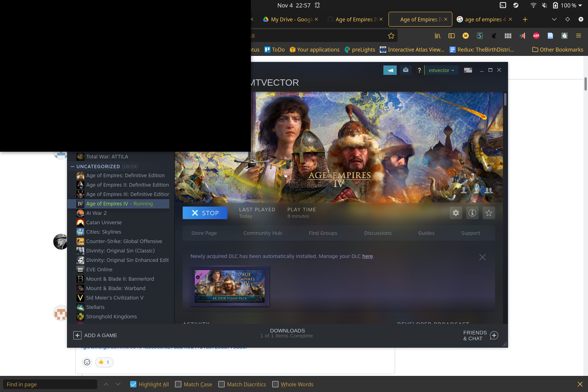Screen dimensions: 588x392
Task: Click the browser page vertical scrollbar
Action: tap(585, 84)
